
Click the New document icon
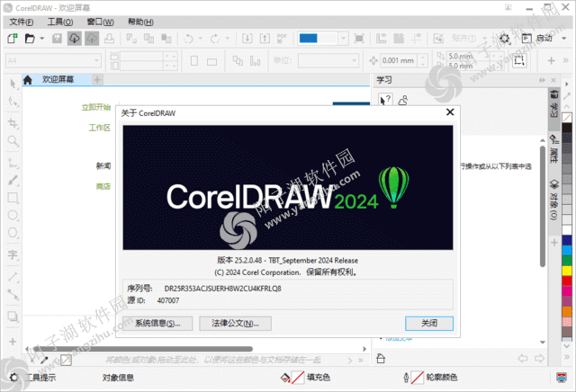point(13,38)
